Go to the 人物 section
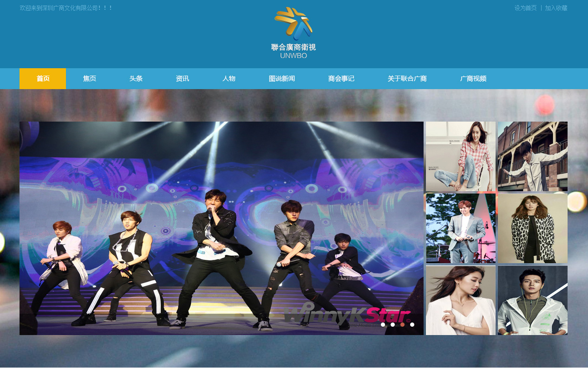Screen dimensions: 588x368 click(x=229, y=78)
